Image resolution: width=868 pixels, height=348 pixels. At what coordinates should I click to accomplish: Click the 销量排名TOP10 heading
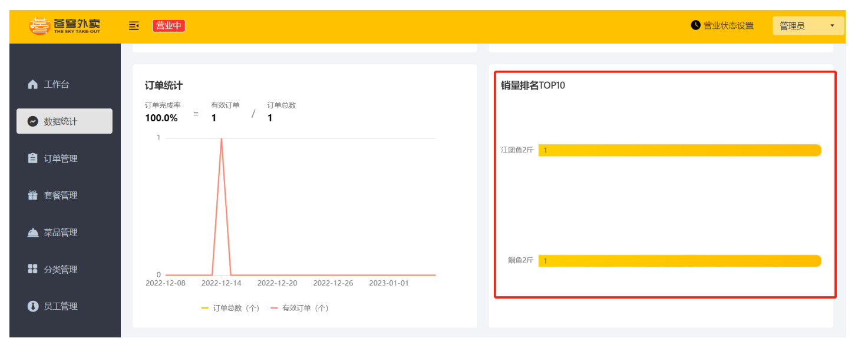click(x=533, y=85)
